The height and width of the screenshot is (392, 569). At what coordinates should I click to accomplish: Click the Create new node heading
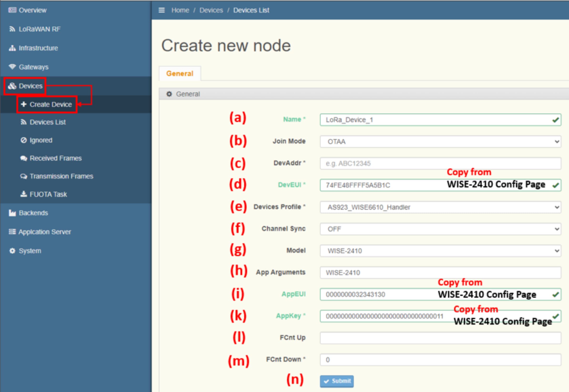226,46
